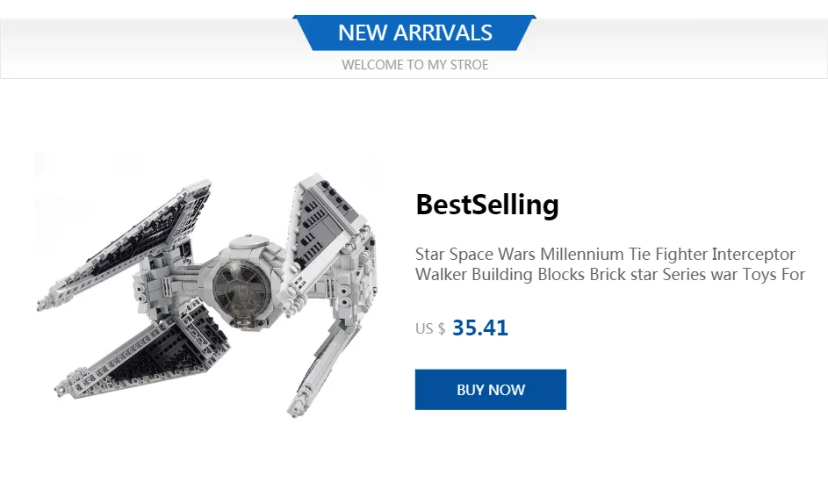Select the WELCOME TO MY STROE subtitle
This screenshot has width=828, height=504.
point(414,65)
